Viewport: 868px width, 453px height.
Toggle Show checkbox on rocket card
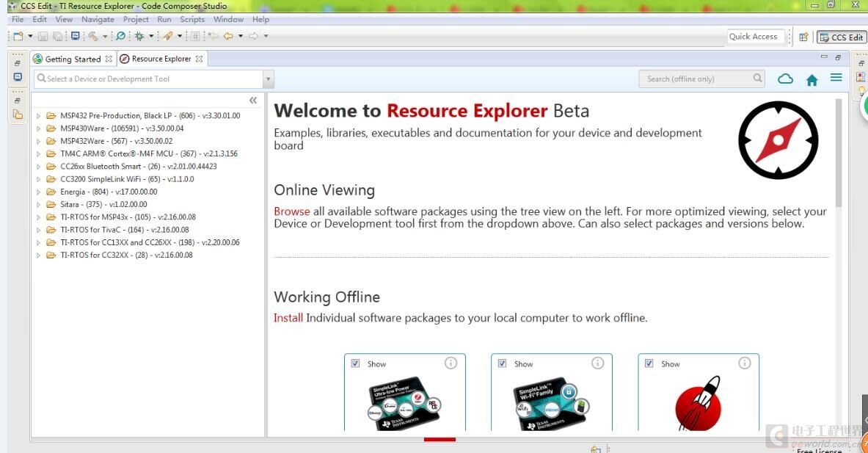[649, 364]
